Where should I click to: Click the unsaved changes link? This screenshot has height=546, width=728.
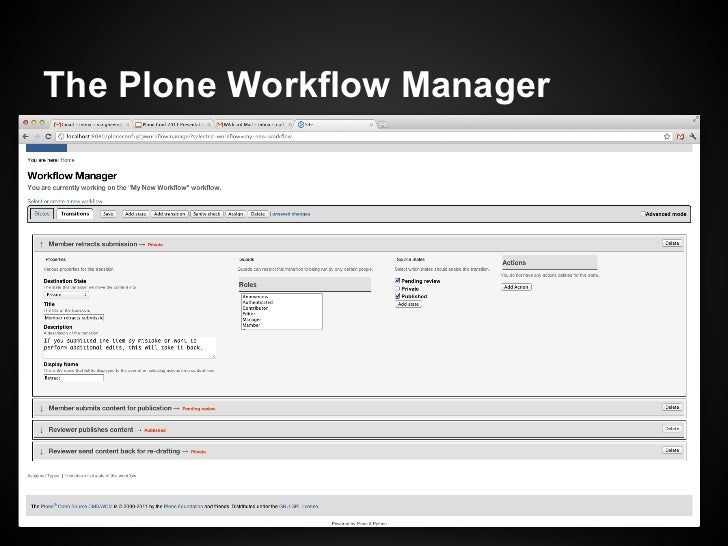point(290,214)
